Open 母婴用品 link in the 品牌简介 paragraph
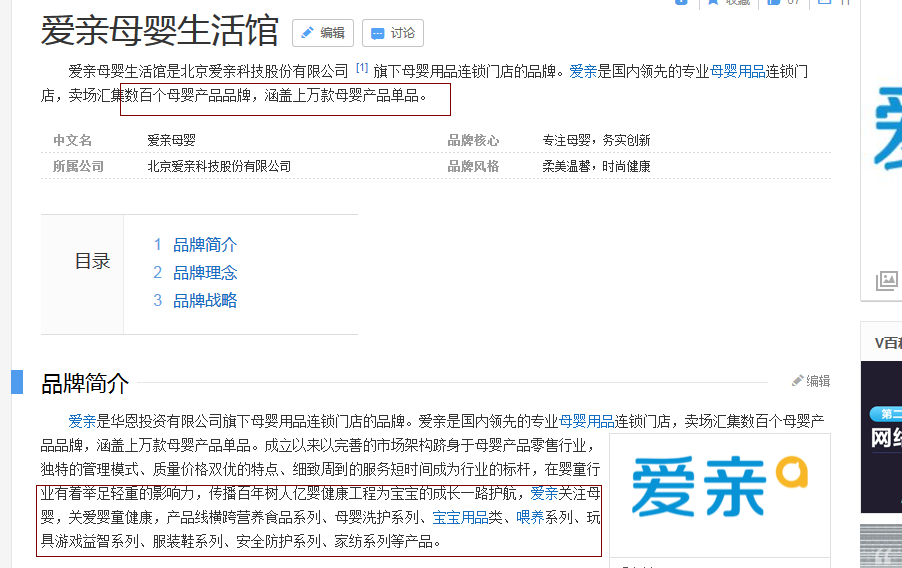Screen dimensions: 902x568 coord(587,421)
